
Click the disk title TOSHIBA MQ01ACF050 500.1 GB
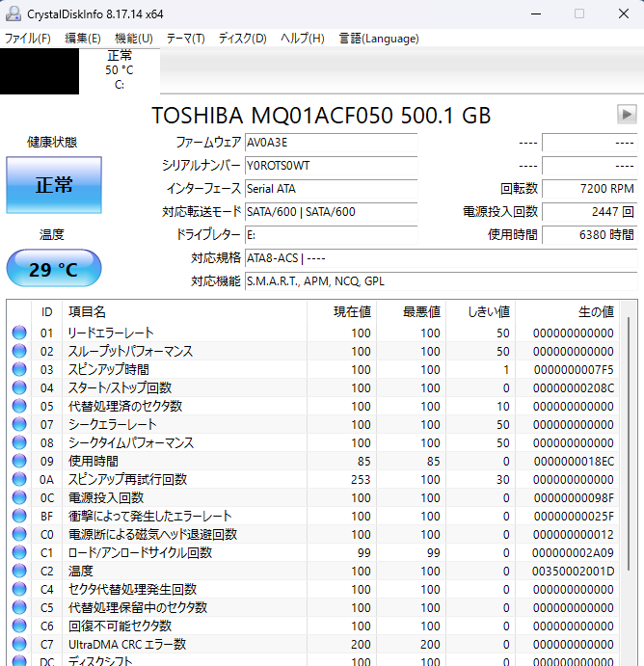(x=321, y=116)
